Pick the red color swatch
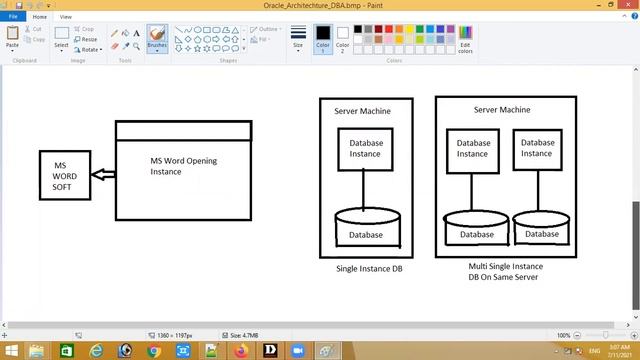The height and width of the screenshot is (360, 640). point(389,29)
